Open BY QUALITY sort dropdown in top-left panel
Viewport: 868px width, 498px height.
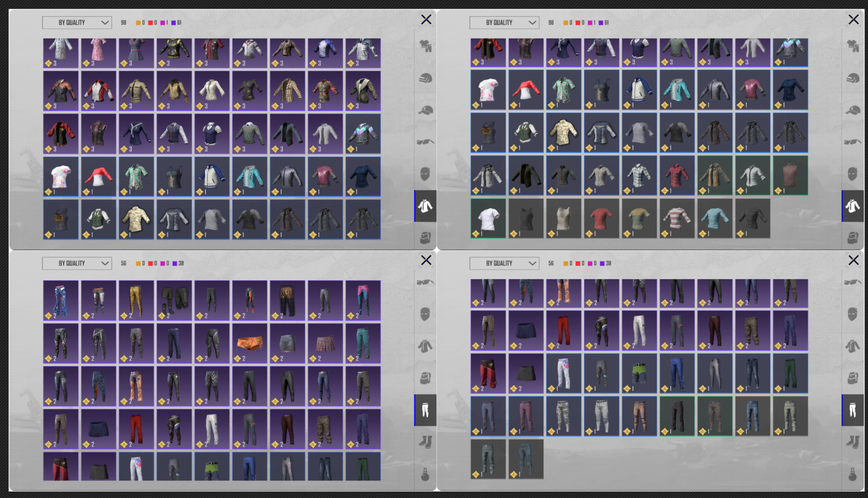click(77, 23)
